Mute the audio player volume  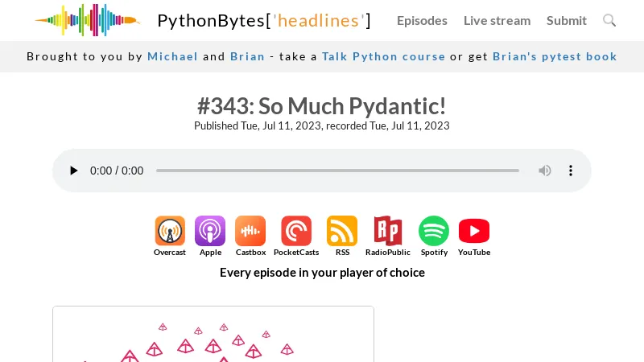coord(545,171)
